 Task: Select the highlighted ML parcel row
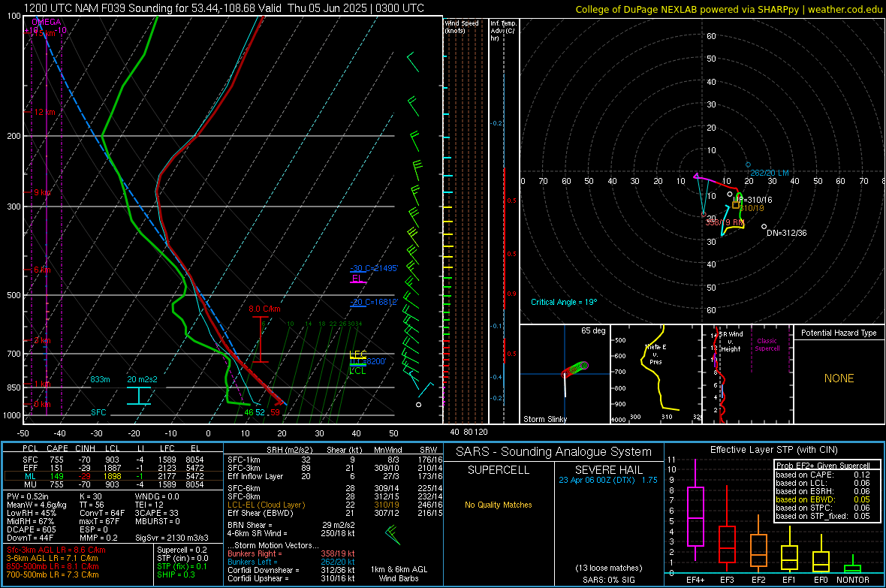point(113,476)
